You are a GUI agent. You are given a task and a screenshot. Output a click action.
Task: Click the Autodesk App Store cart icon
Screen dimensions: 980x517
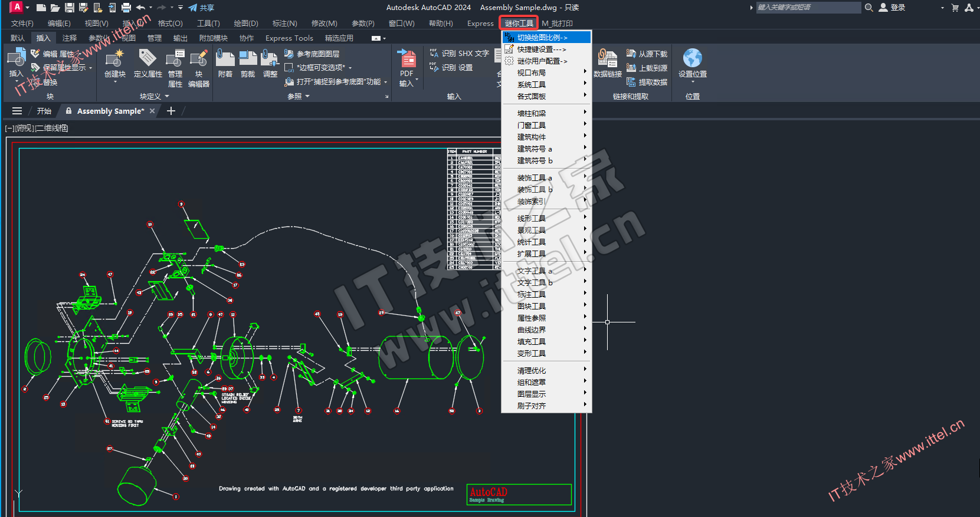coord(955,8)
